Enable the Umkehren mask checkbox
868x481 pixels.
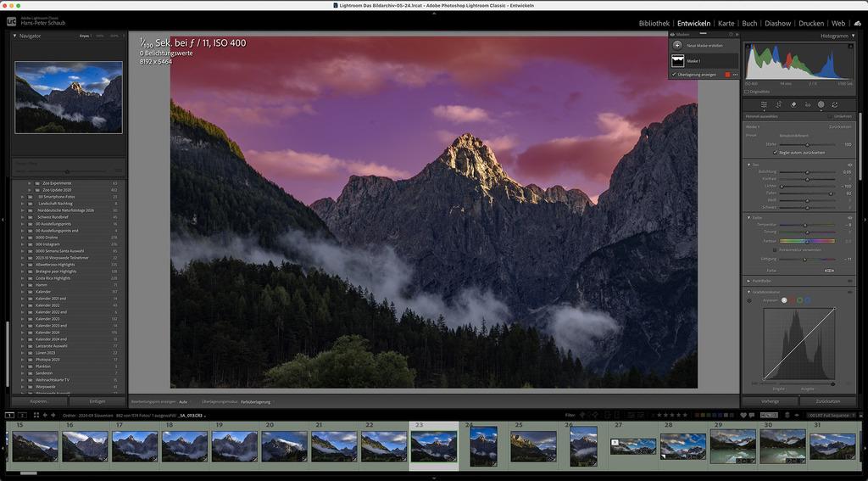830,116
